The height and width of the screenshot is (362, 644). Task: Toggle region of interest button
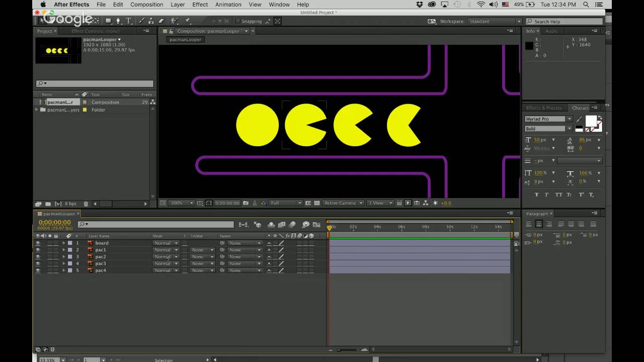point(308,203)
